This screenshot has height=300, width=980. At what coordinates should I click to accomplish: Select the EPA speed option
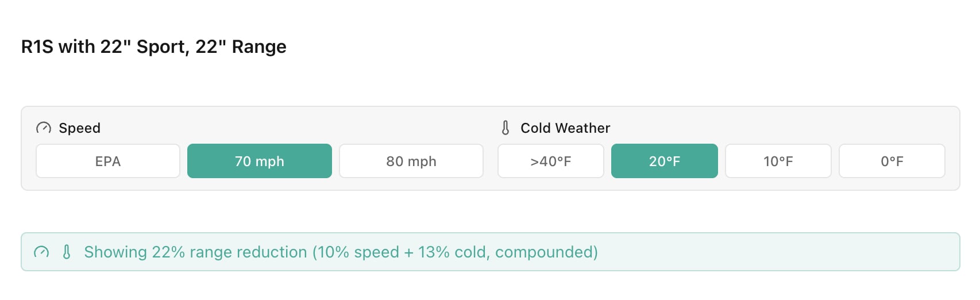(x=108, y=161)
